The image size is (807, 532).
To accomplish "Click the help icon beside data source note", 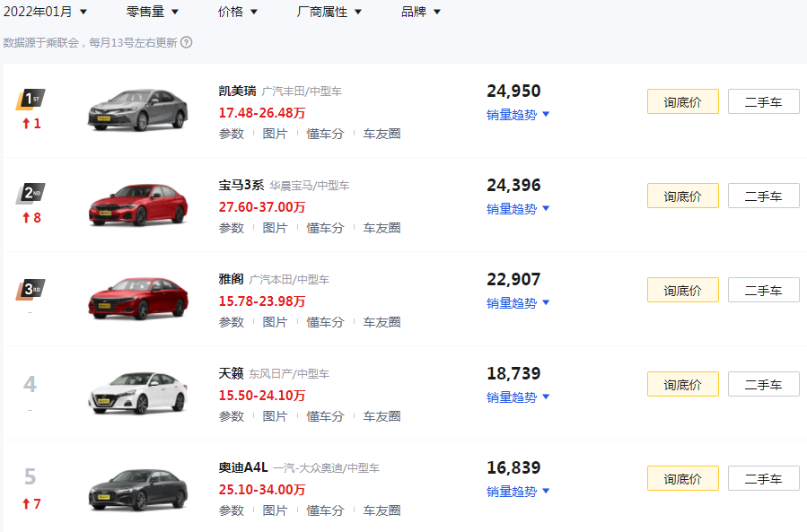I will pyautogui.click(x=187, y=42).
